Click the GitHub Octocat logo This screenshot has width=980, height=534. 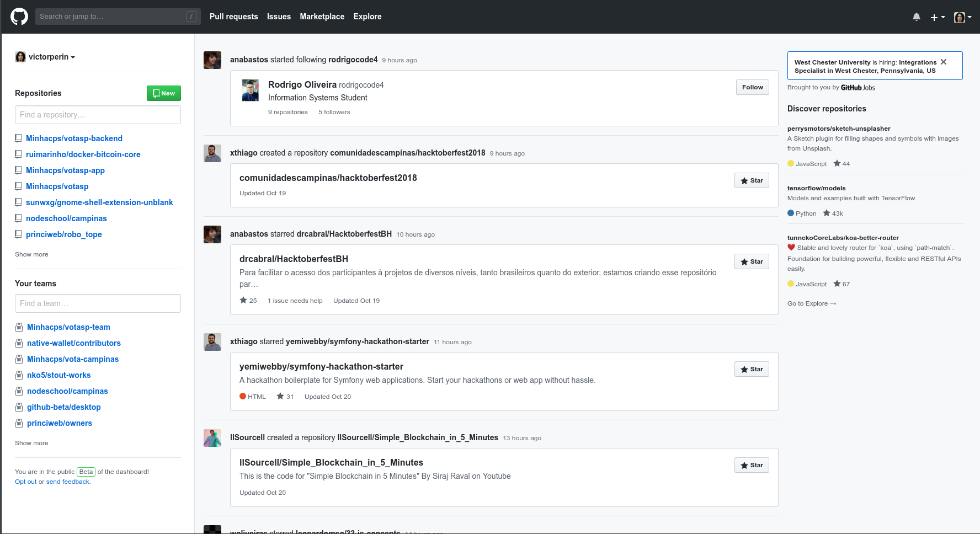pyautogui.click(x=19, y=17)
